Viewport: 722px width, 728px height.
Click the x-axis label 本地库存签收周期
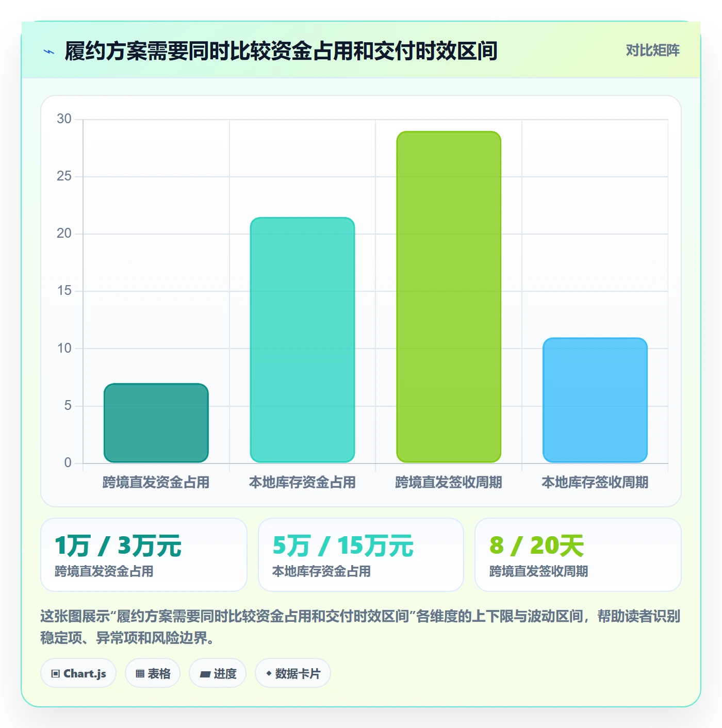point(595,483)
